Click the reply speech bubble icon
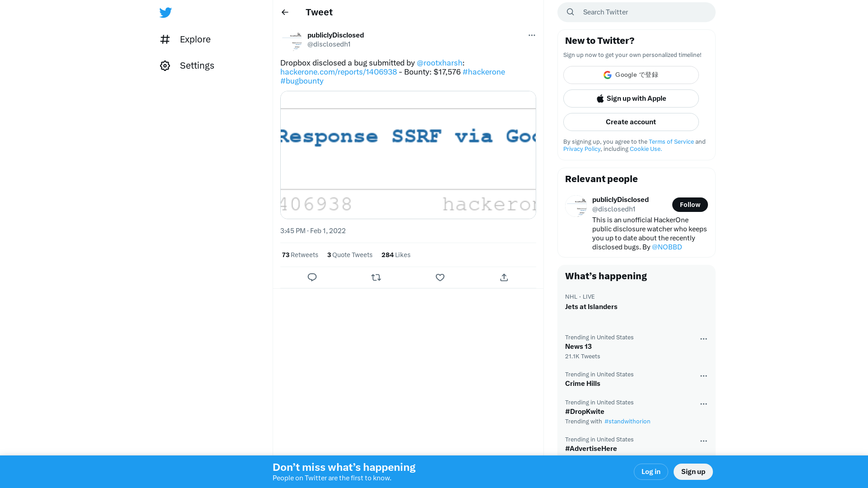The height and width of the screenshot is (488, 868). coord(312,277)
